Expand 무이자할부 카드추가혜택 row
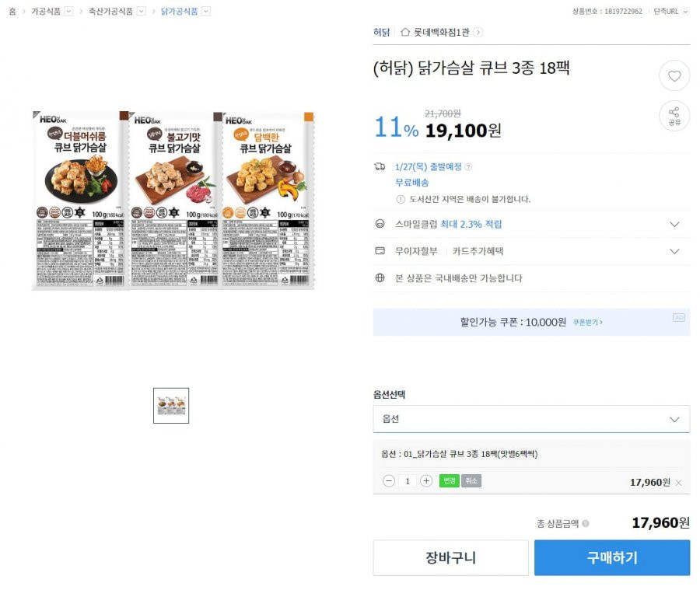The height and width of the screenshot is (590, 700). 531,251
